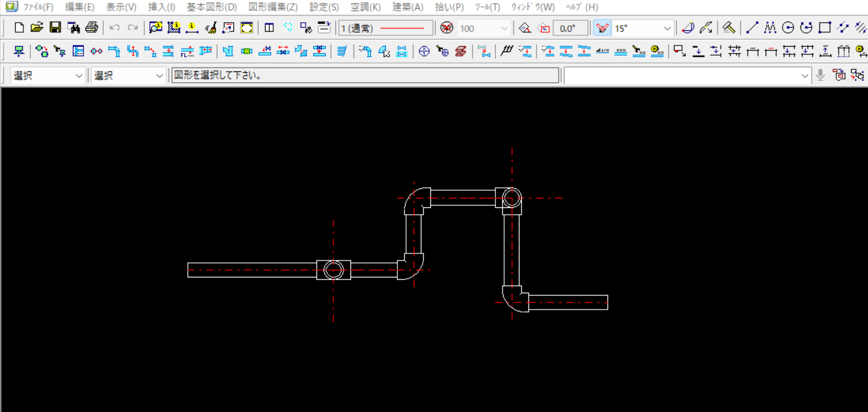
Task: Toggle the red crossed-circle button
Action: [x=447, y=28]
